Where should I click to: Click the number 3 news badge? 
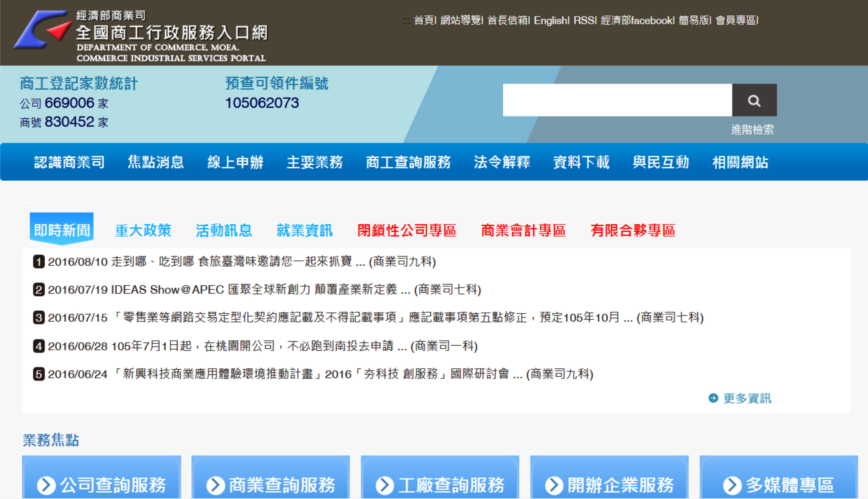pyautogui.click(x=39, y=317)
